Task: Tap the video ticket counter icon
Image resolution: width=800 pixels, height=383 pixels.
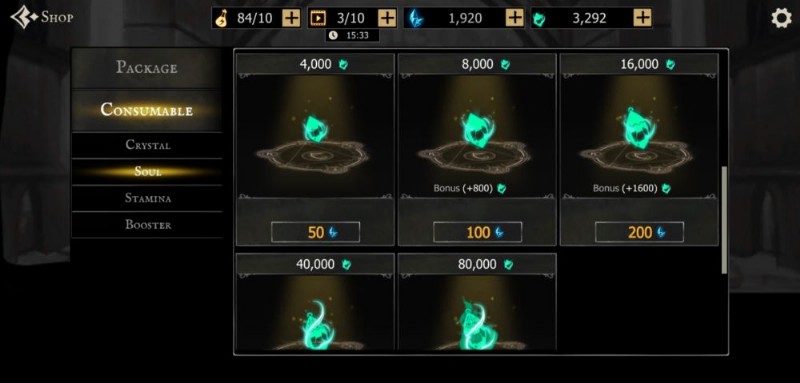Action: (318, 19)
